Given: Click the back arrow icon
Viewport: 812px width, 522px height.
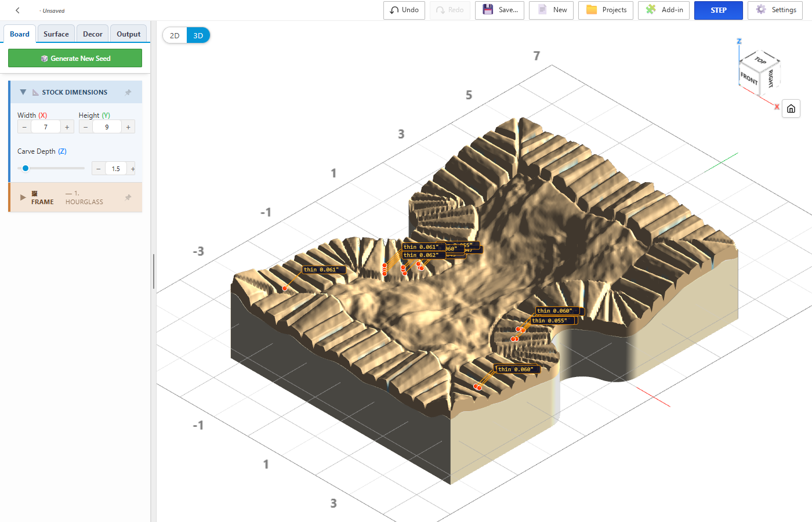Looking at the screenshot, I should (17, 10).
